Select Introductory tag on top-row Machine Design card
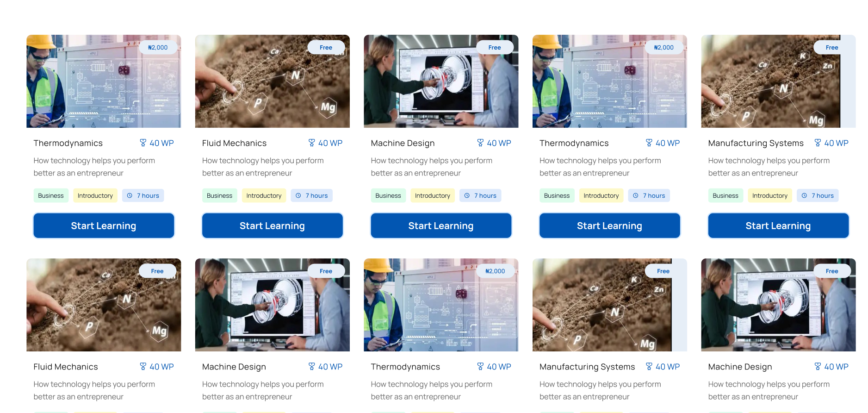This screenshot has width=868, height=413. [x=433, y=196]
